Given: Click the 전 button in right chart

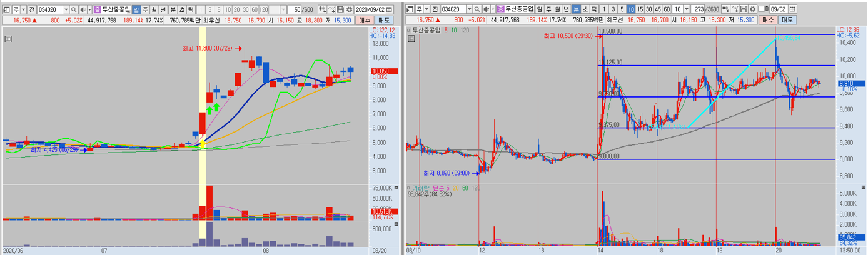Looking at the screenshot, I should 435,9.
